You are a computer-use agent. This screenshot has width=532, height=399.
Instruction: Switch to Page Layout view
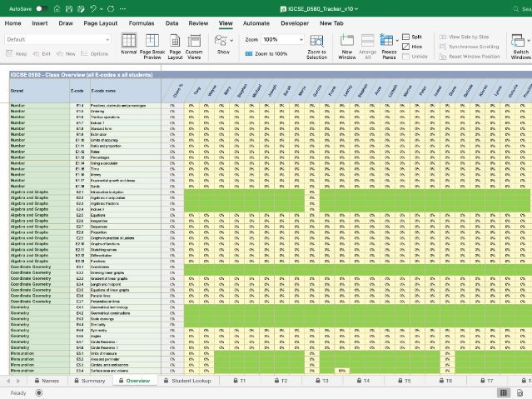175,47
